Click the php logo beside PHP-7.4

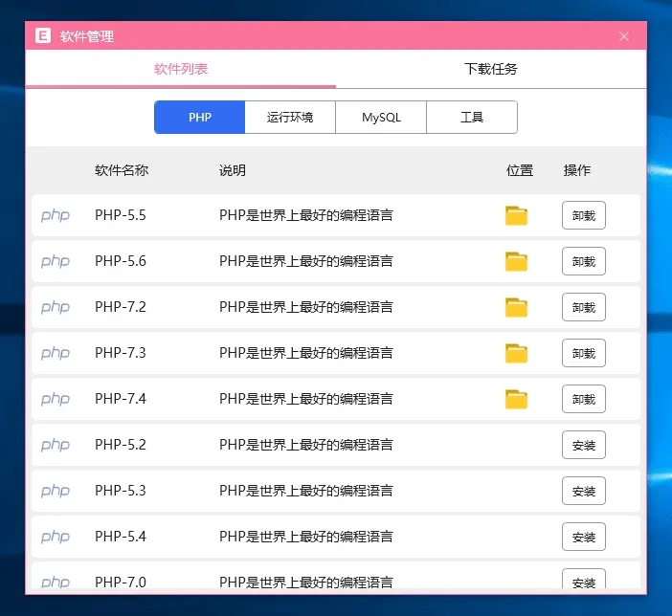tap(56, 399)
